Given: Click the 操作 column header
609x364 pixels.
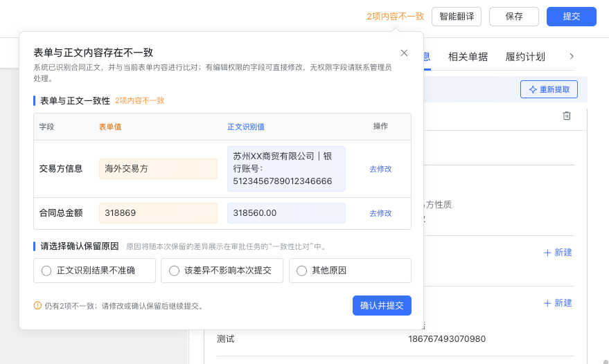Looking at the screenshot, I should tap(380, 126).
